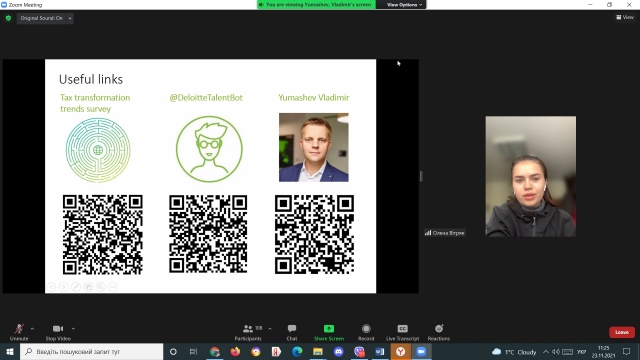Open the Reactions menu
The height and width of the screenshot is (360, 640).
(439, 332)
